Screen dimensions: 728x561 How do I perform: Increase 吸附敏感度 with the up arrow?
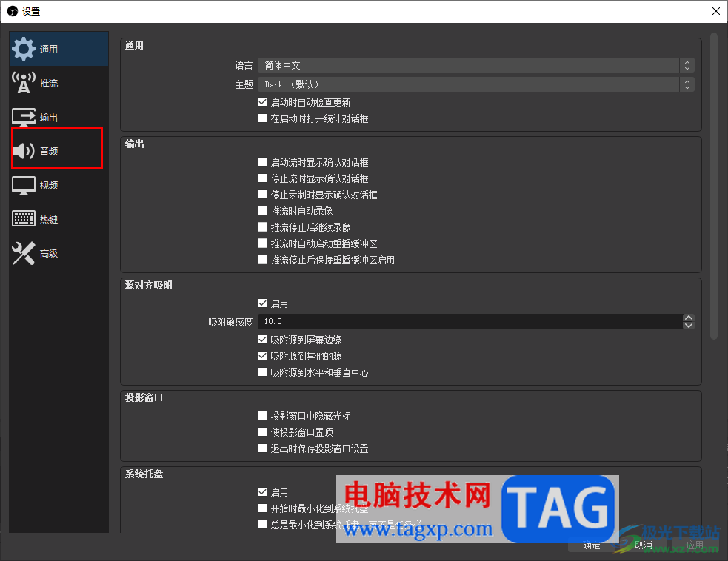689,318
